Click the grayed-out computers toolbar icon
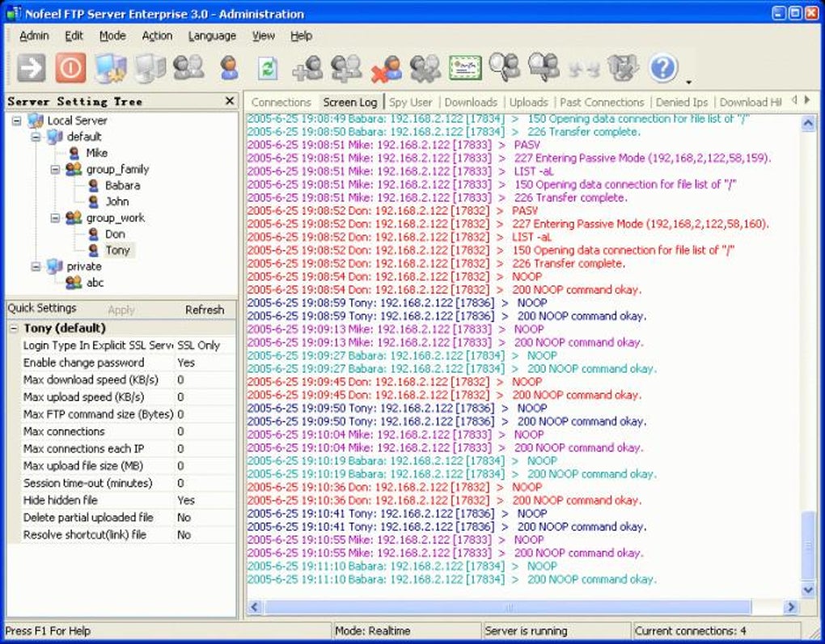 (150, 69)
